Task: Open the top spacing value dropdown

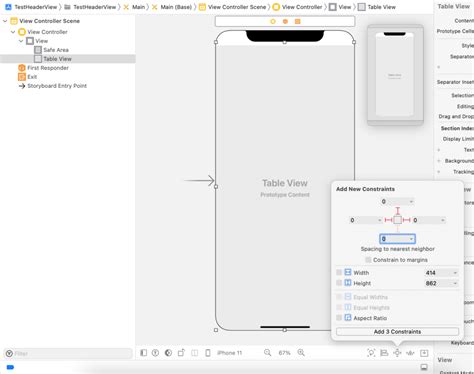Action: pos(411,202)
